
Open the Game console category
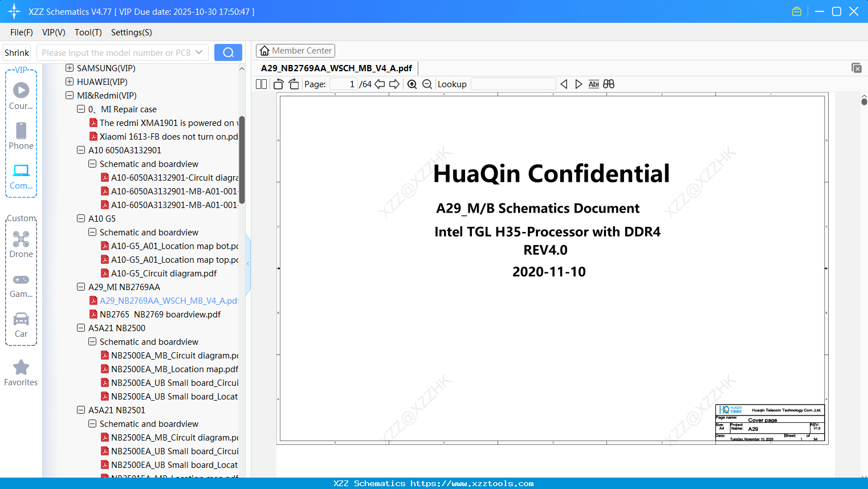click(21, 285)
